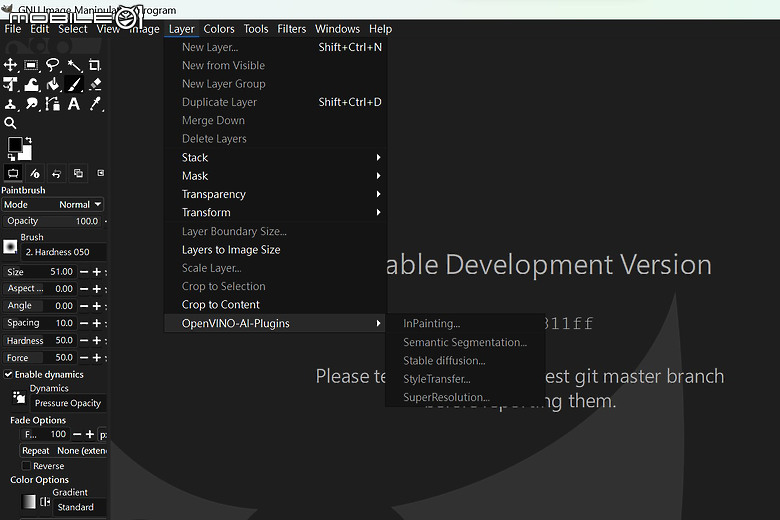Select the Clone stamp tool
Viewport: 780px width, 520px height.
10,104
